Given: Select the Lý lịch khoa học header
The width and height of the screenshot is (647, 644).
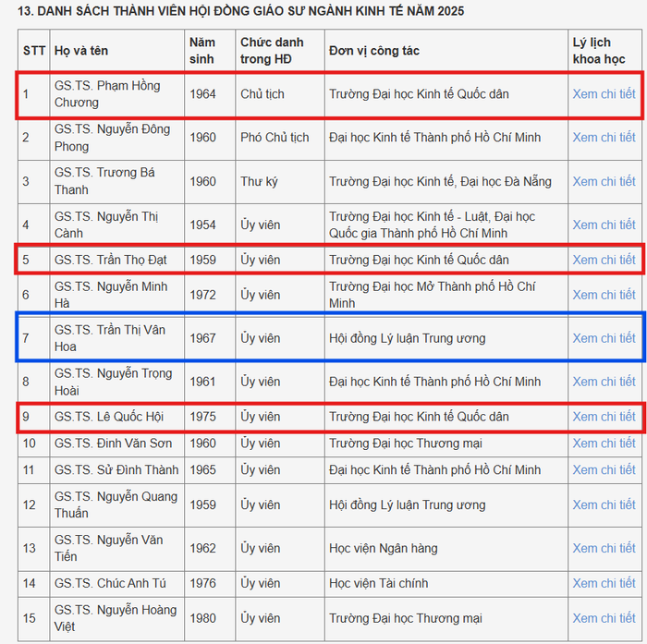Looking at the screenshot, I should coord(599,51).
